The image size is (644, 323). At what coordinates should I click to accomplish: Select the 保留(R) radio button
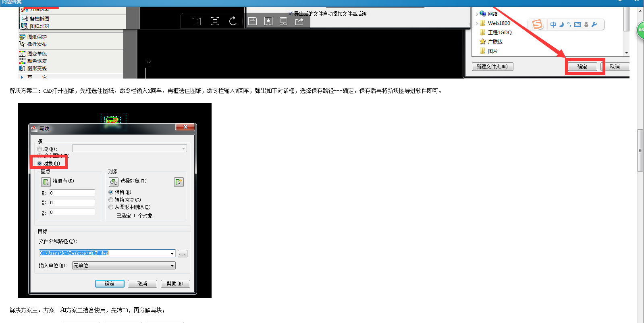pos(111,192)
